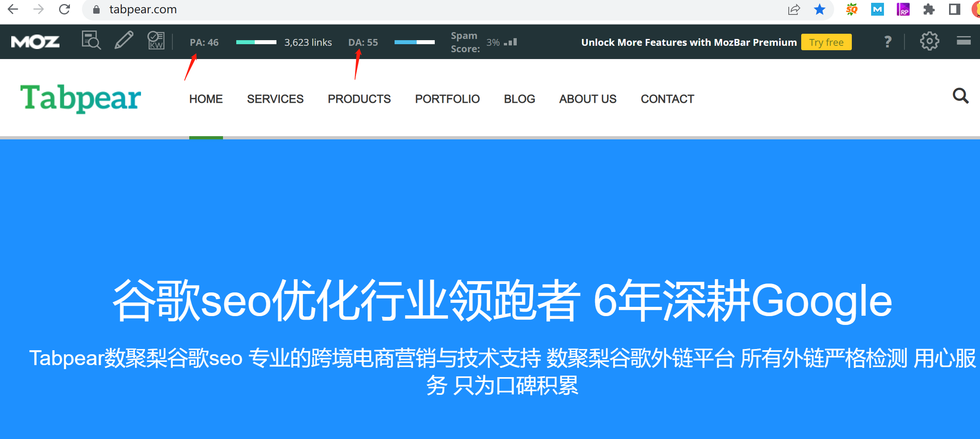Click the 3,623 links count

(308, 42)
